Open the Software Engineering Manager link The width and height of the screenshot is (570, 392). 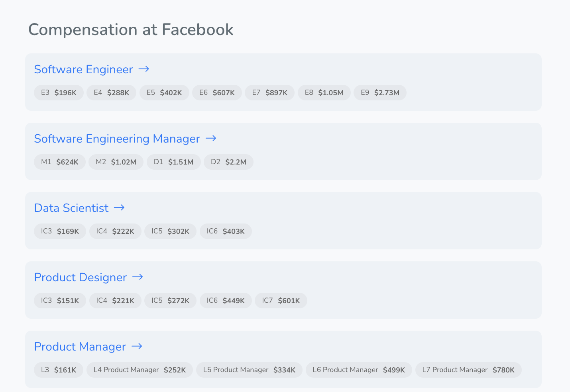(125, 139)
